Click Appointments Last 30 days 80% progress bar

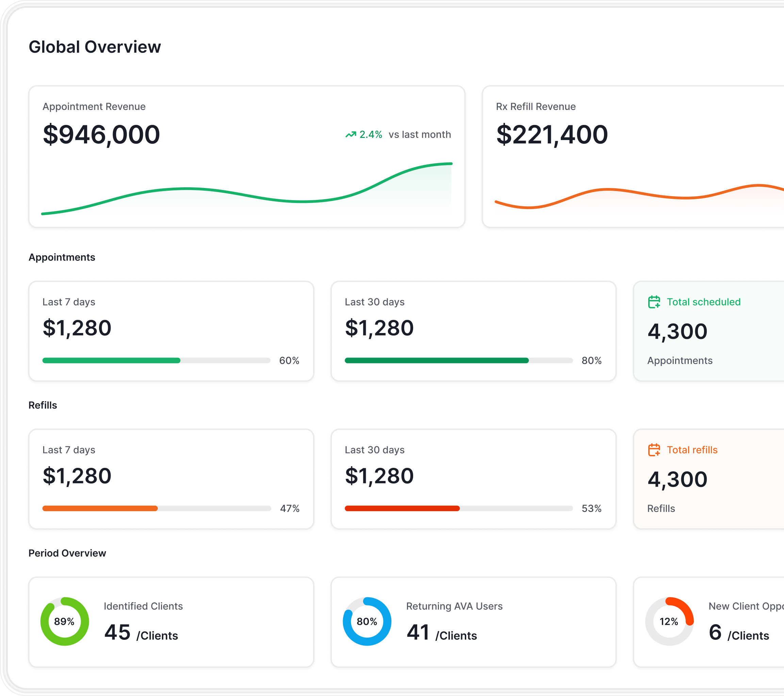[459, 361]
